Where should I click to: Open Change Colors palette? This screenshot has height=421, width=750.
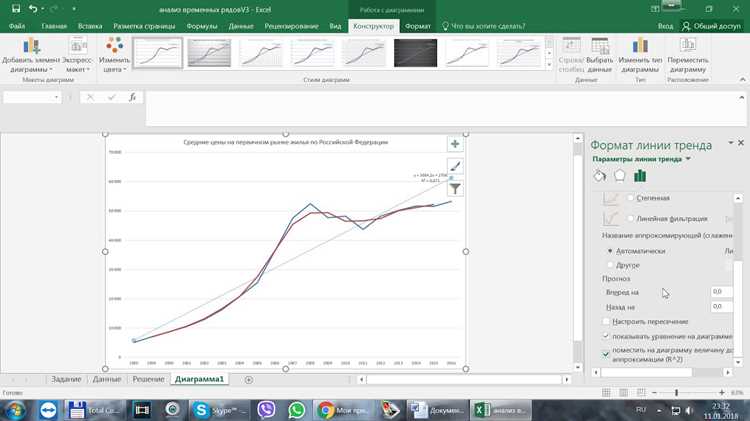click(114, 55)
